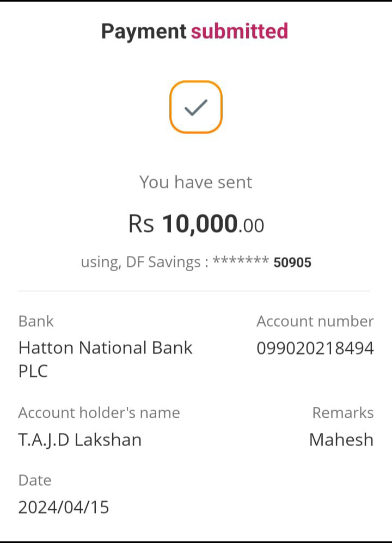Select the name "T.A.J.D Lakshan"
Image resolution: width=392 pixels, height=543 pixels.
pos(80,440)
